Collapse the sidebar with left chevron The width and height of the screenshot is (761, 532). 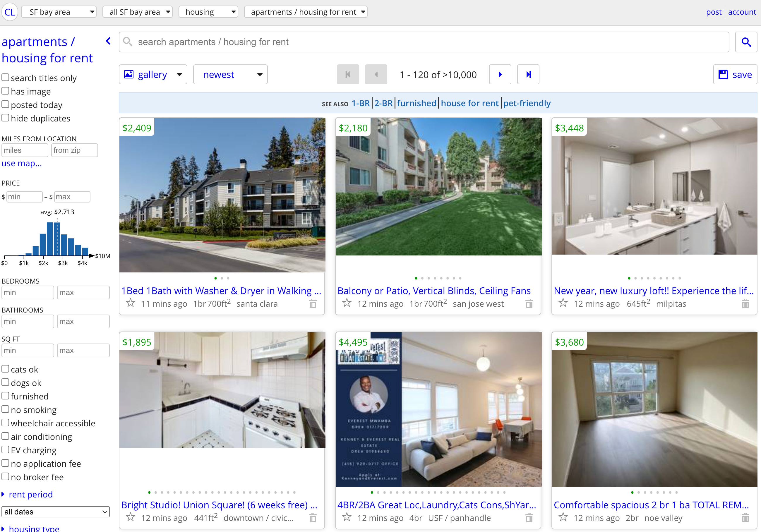(x=108, y=41)
